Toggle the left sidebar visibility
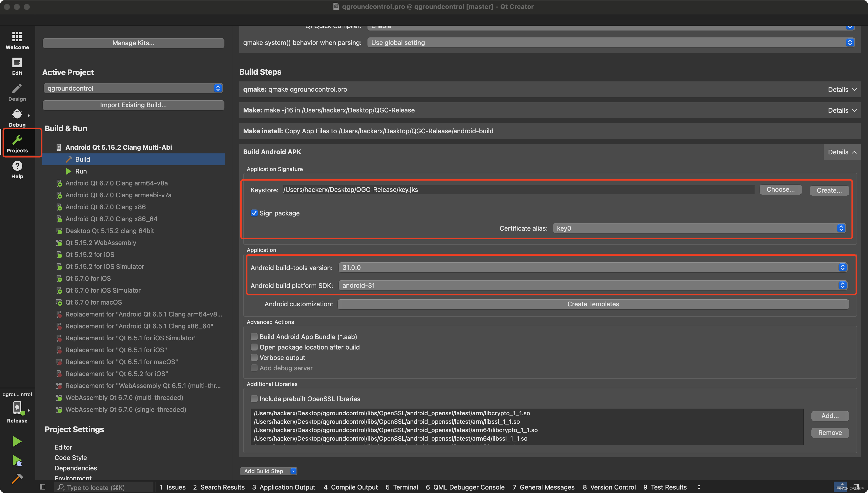This screenshot has width=868, height=493. pos(42,487)
